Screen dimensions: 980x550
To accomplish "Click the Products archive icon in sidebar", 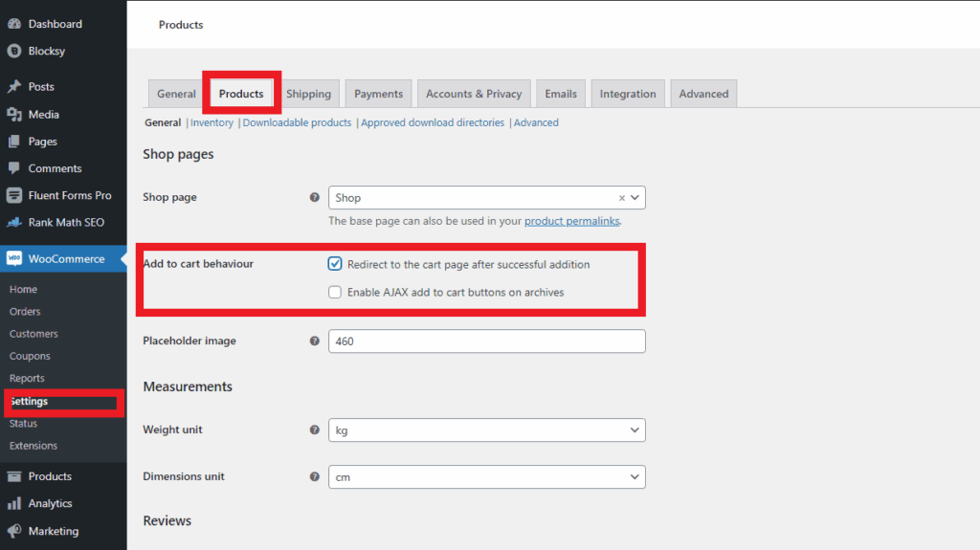I will coord(13,476).
